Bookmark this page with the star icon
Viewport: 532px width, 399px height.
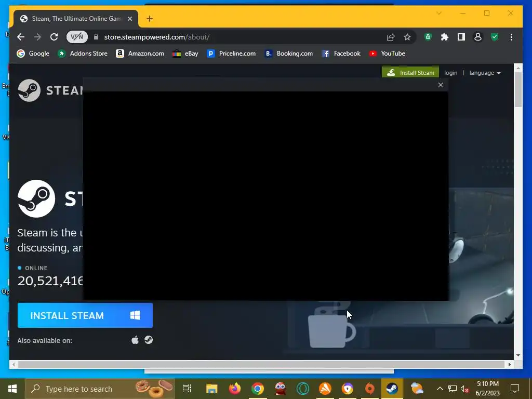(407, 37)
